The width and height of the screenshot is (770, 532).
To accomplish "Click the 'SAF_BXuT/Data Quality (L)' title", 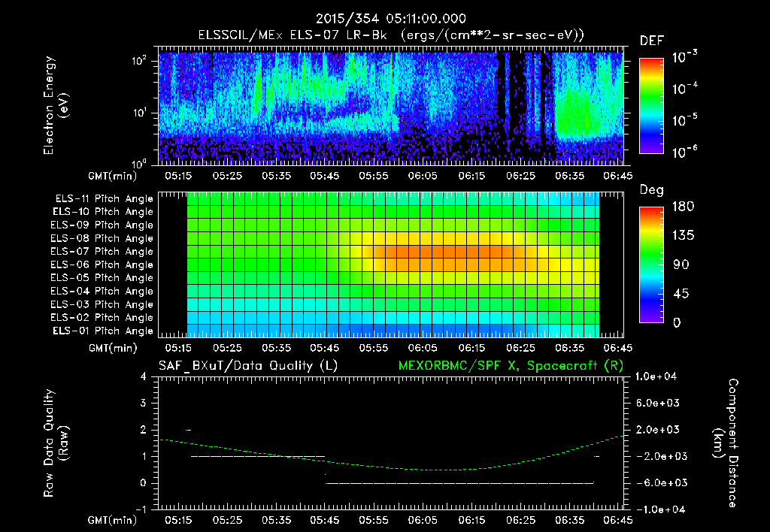I will [x=248, y=366].
